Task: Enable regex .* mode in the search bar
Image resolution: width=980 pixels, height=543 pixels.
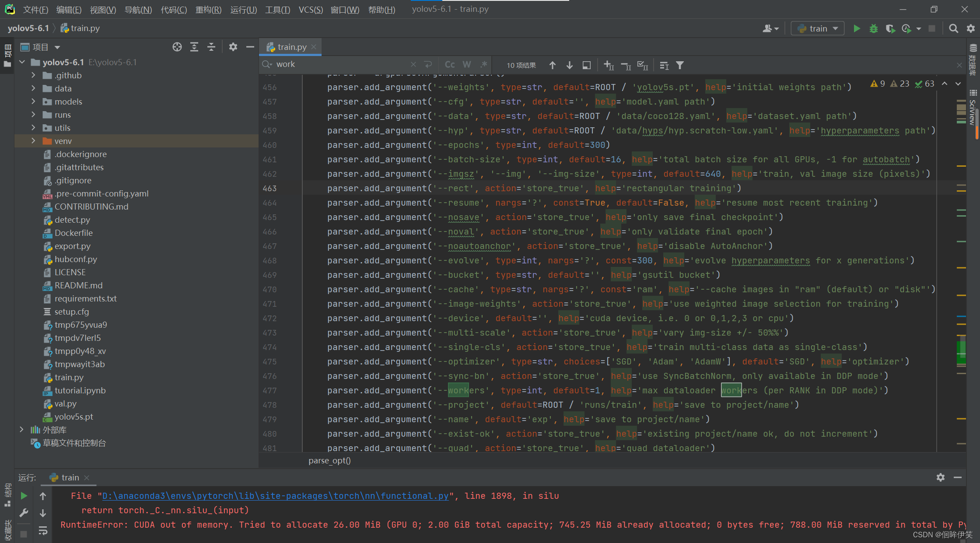Action: click(483, 64)
